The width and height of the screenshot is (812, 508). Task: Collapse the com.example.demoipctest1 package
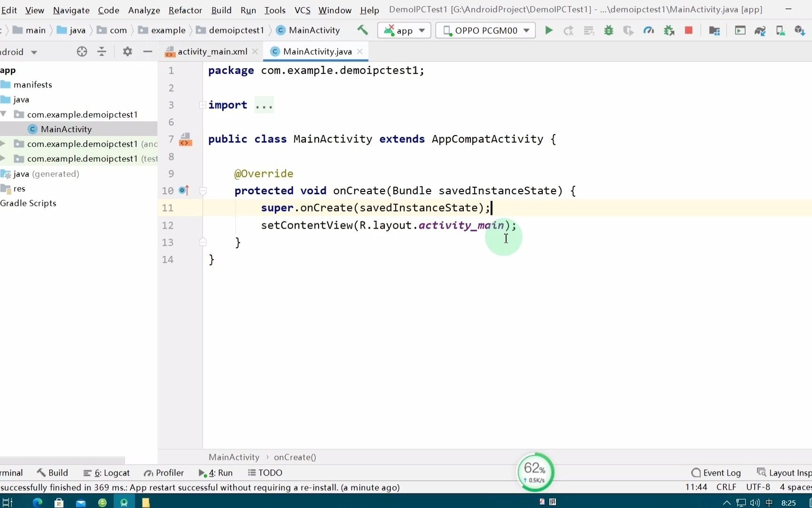(3, 114)
